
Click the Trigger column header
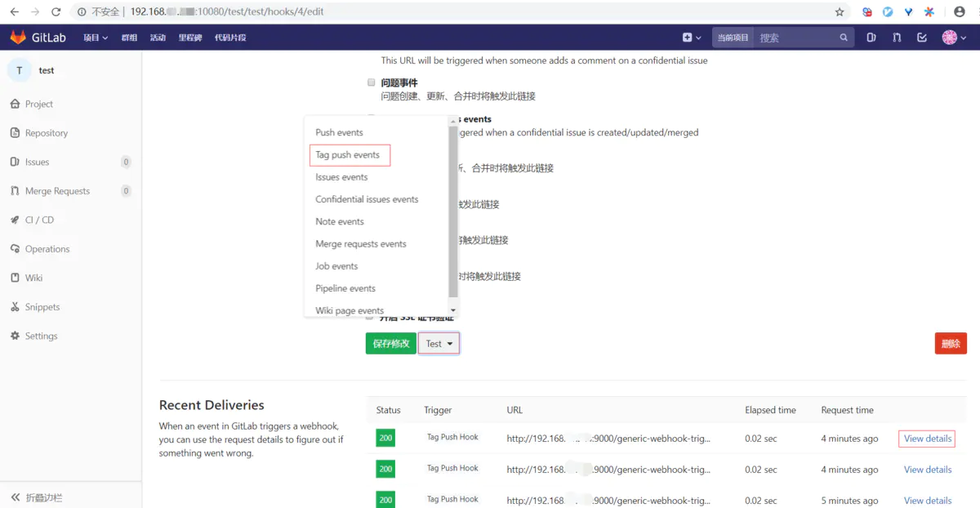438,410
